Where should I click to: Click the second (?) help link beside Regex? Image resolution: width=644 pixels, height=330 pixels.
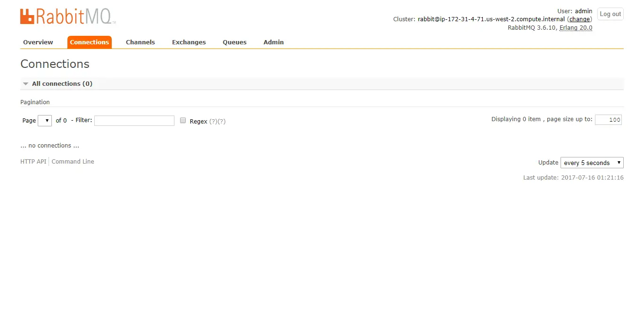click(x=222, y=122)
